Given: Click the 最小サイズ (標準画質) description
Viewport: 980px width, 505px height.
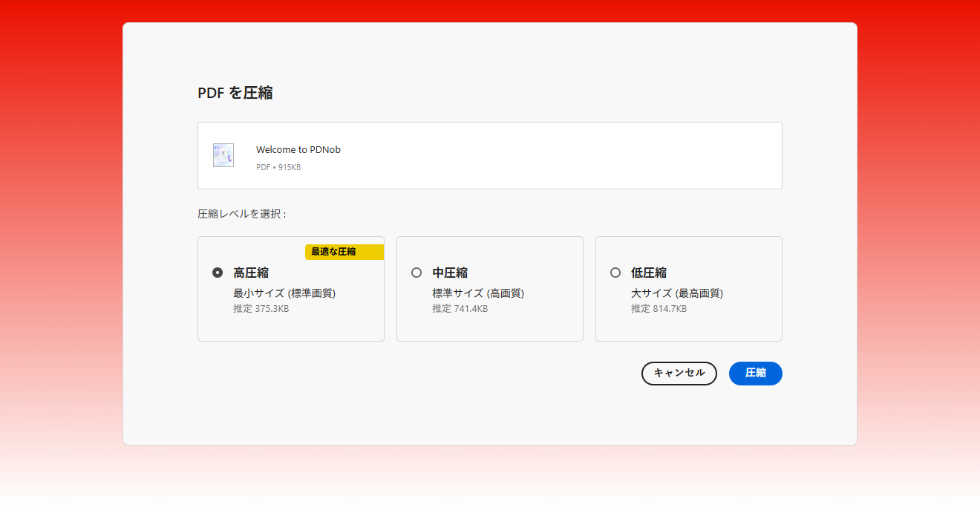Looking at the screenshot, I should 284,293.
